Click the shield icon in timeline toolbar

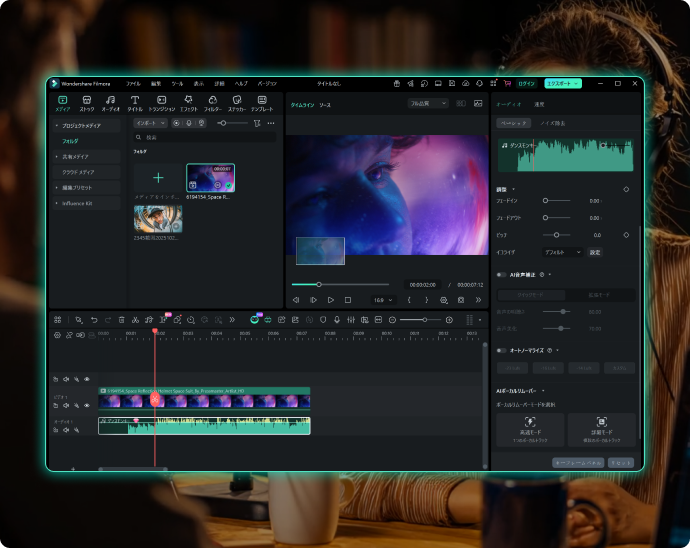pos(323,320)
